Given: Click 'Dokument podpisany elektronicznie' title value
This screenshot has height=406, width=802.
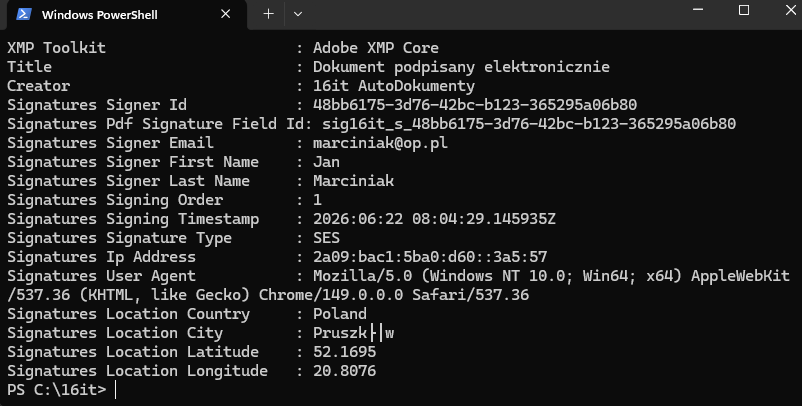Looking at the screenshot, I should click(x=461, y=67).
